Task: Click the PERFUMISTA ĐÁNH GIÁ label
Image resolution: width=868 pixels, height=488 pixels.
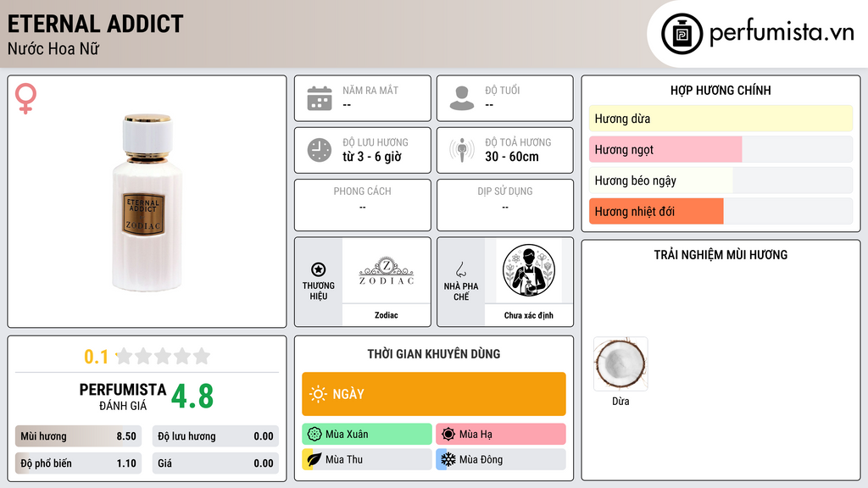Action: [x=122, y=396]
